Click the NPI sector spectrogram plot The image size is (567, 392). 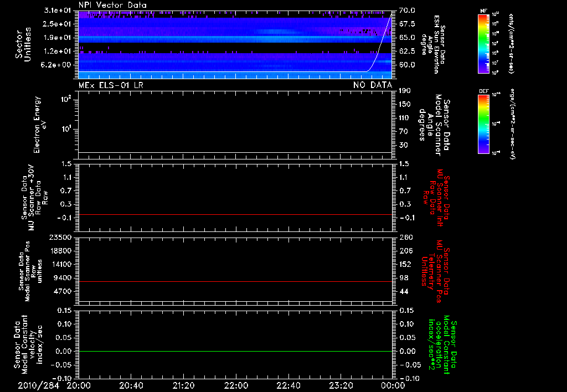(x=235, y=44)
